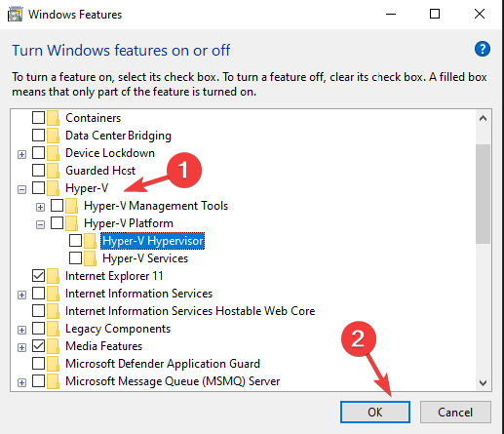
Task: Click the Windows Features title bar icon
Action: click(15, 15)
